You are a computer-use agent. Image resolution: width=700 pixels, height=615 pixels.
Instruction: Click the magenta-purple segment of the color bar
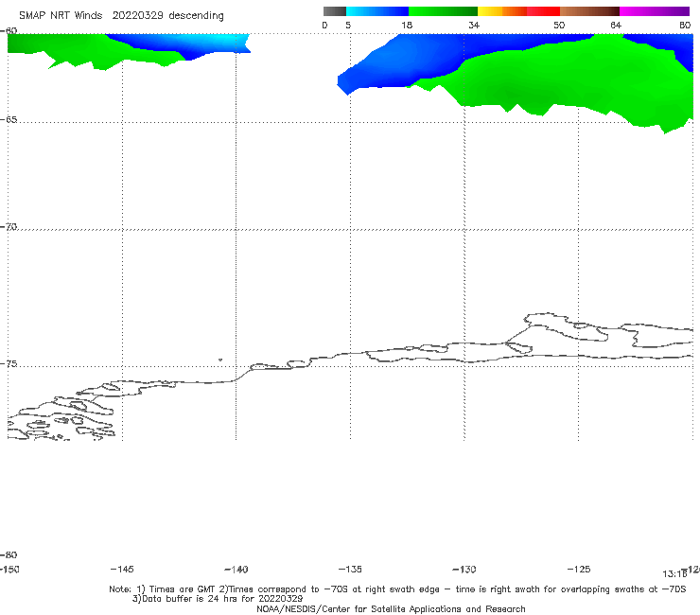[x=655, y=11]
